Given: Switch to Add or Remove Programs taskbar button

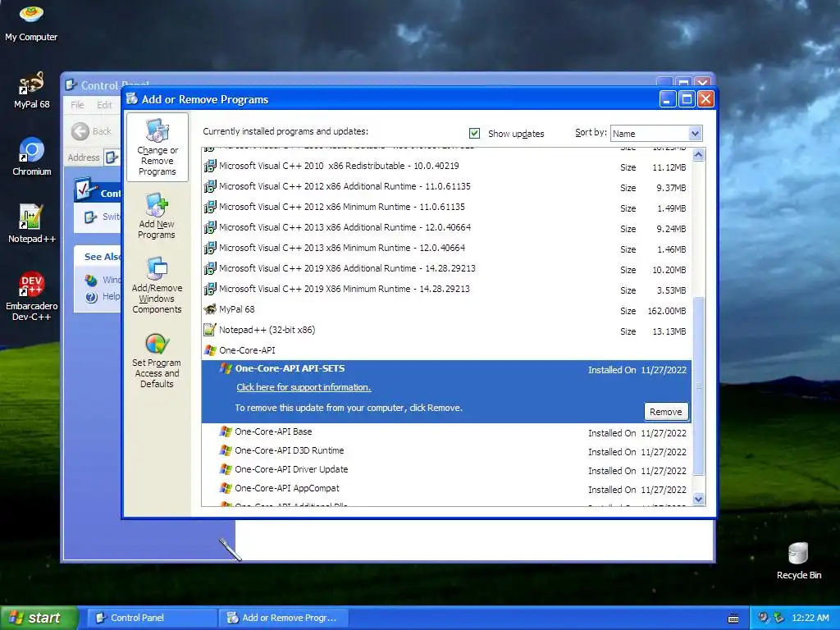Looking at the screenshot, I should point(283,618).
